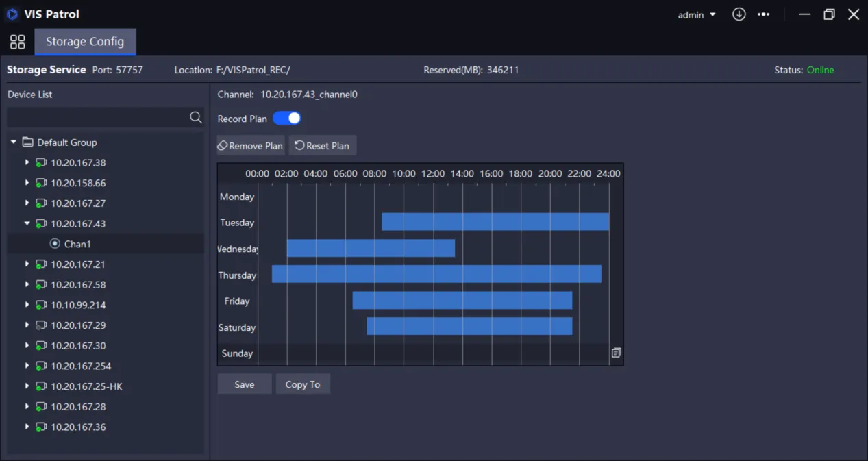
Task: Click the search magnifier in Device List
Action: pyautogui.click(x=195, y=118)
